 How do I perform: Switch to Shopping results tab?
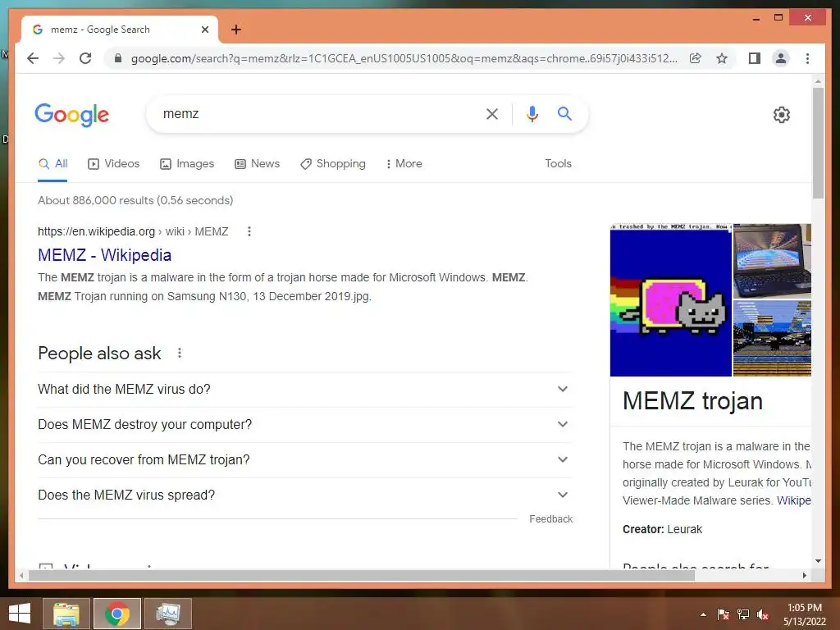333,164
